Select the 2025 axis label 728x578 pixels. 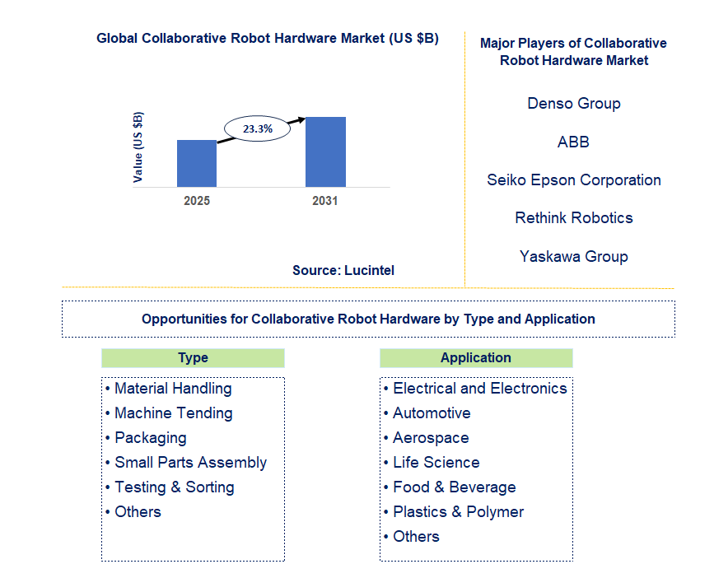(197, 201)
